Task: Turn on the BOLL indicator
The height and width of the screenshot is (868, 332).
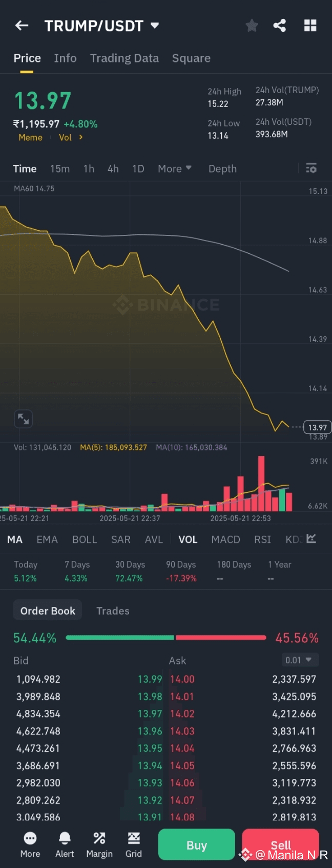Action: [85, 539]
